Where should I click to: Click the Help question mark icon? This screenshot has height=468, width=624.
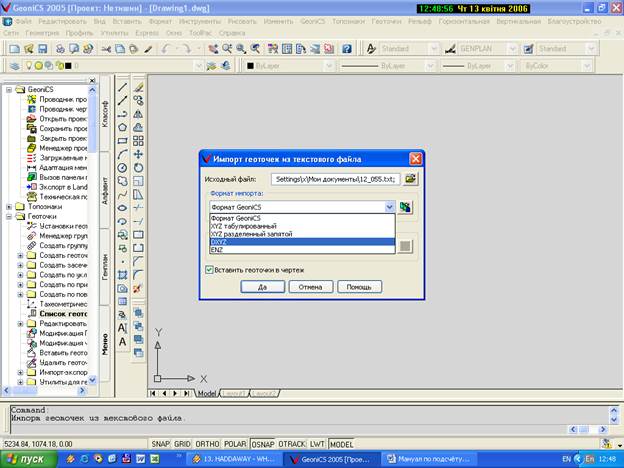347,49
